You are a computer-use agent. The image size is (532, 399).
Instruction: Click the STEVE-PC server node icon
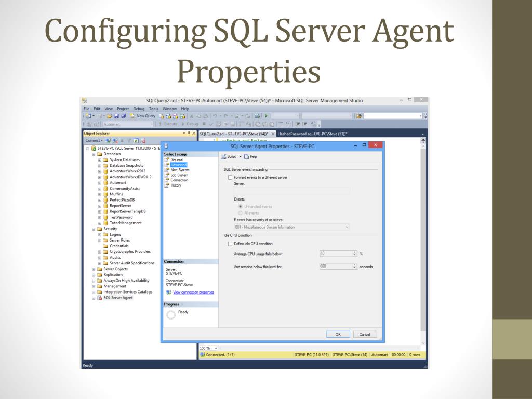(x=94, y=148)
